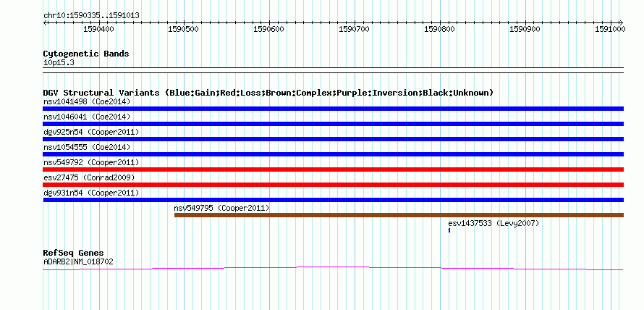This screenshot has width=644, height=310.
Task: Click the Cytogenetic Bands track title
Action: [x=86, y=54]
